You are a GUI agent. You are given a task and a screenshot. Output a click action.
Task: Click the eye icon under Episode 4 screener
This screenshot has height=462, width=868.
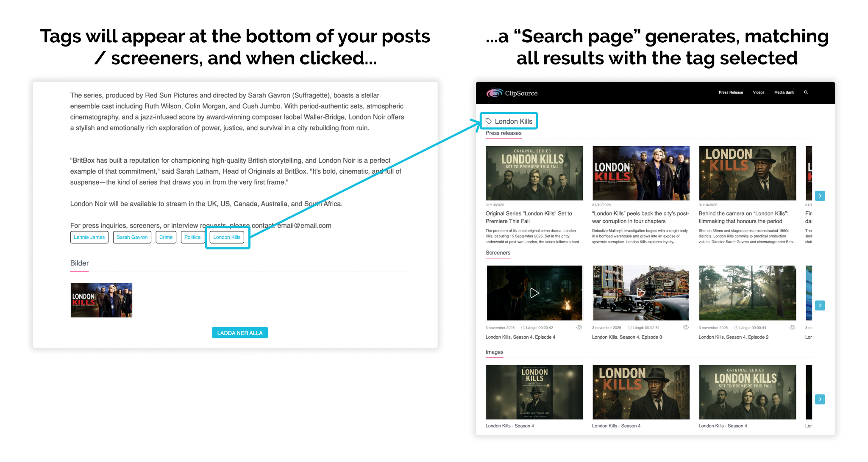579,327
